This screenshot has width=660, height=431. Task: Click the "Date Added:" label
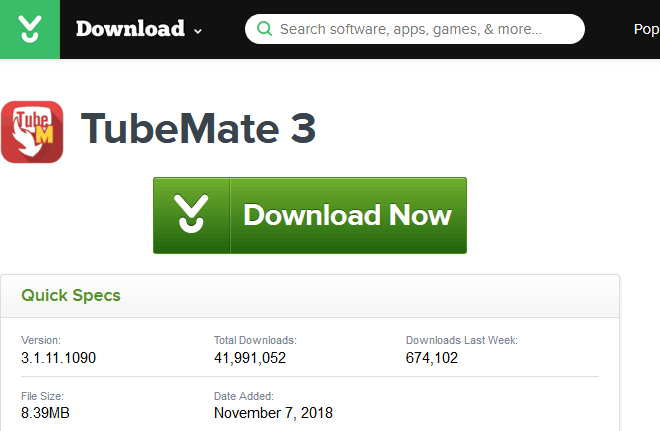click(x=243, y=395)
